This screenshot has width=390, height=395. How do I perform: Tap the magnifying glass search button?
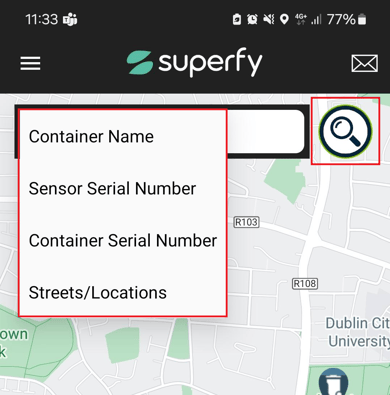point(345,131)
